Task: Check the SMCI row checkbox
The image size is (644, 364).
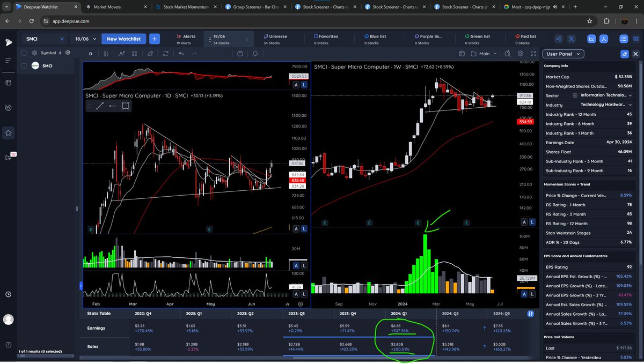Action: (x=24, y=65)
